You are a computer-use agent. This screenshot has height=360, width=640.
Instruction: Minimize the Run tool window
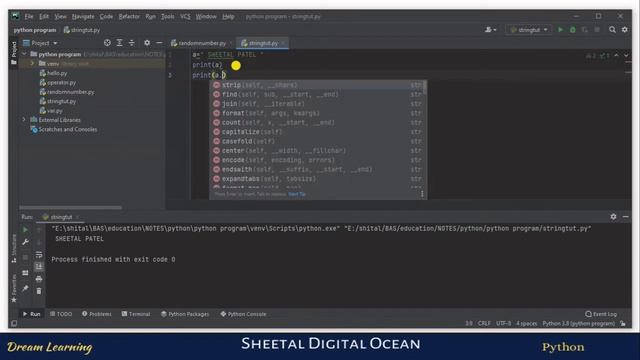tap(625, 217)
